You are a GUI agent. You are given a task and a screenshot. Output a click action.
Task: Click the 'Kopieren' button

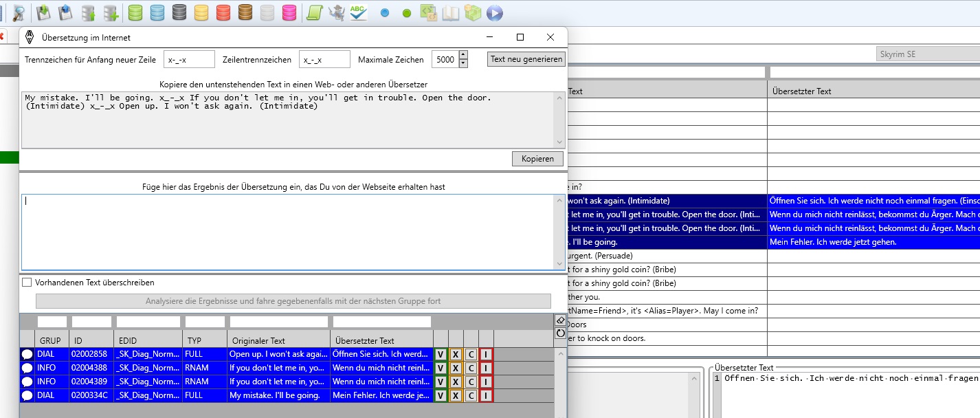[x=537, y=159]
